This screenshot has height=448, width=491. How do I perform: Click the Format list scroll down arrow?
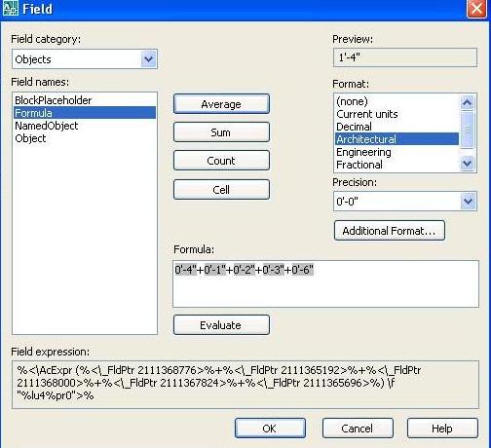tap(468, 163)
